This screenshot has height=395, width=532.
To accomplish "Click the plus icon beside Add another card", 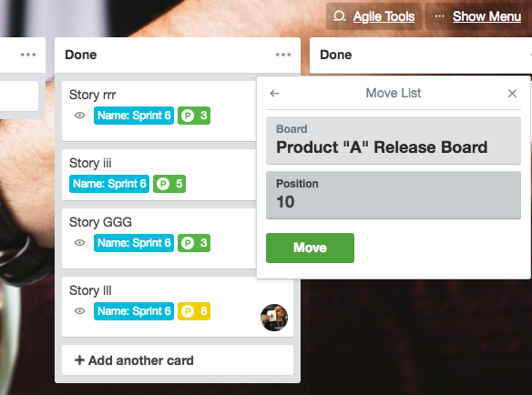I will pos(79,360).
